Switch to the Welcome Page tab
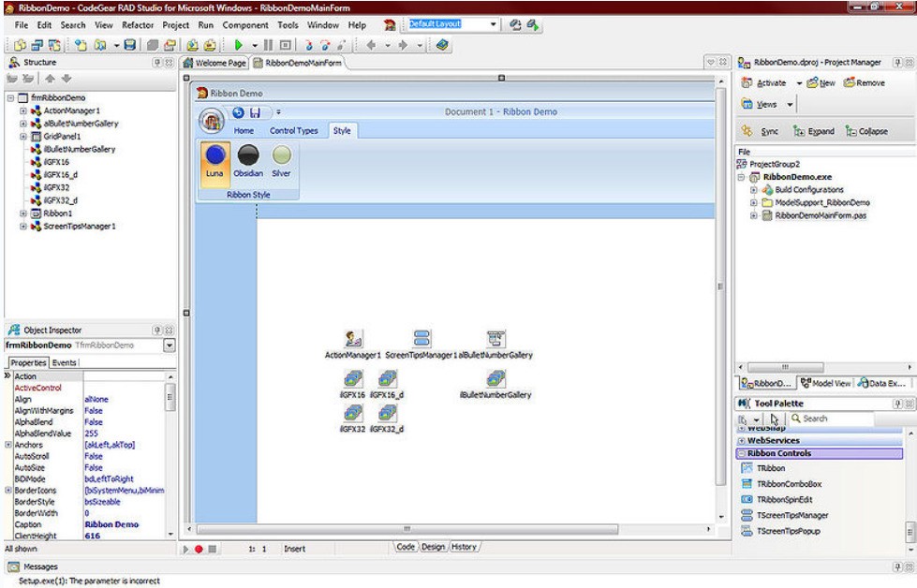This screenshot has width=917, height=588. [x=221, y=63]
